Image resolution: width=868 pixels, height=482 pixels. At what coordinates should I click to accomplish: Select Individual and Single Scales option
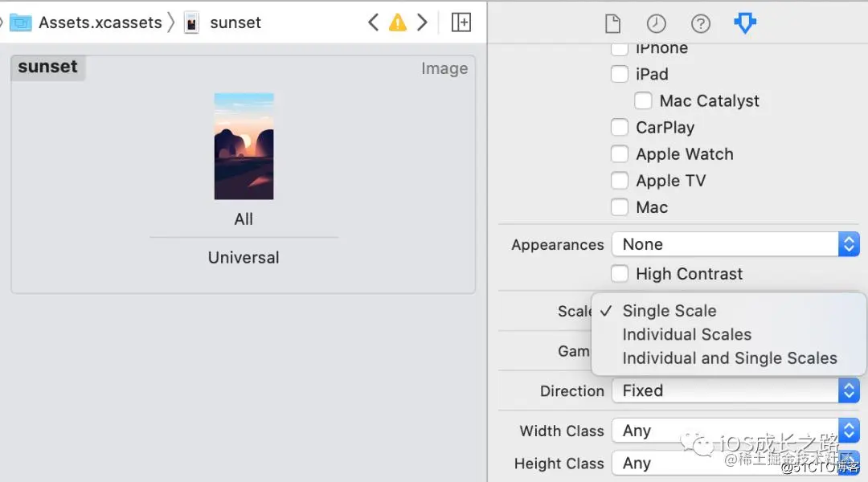coord(729,358)
